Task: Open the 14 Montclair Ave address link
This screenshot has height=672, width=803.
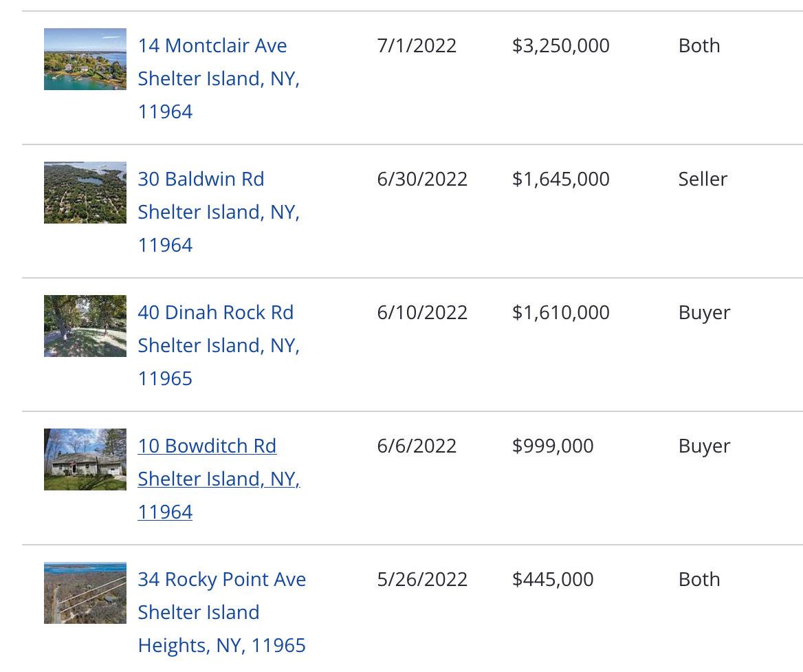Action: pos(212,45)
